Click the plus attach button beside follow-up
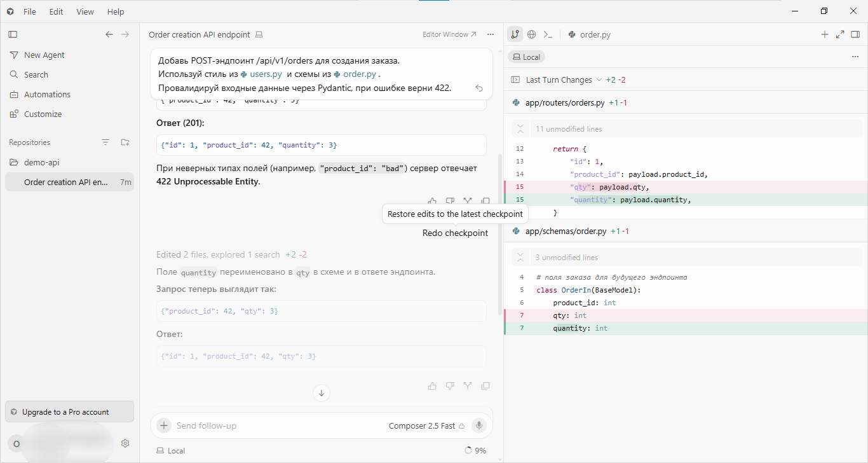 tap(164, 425)
